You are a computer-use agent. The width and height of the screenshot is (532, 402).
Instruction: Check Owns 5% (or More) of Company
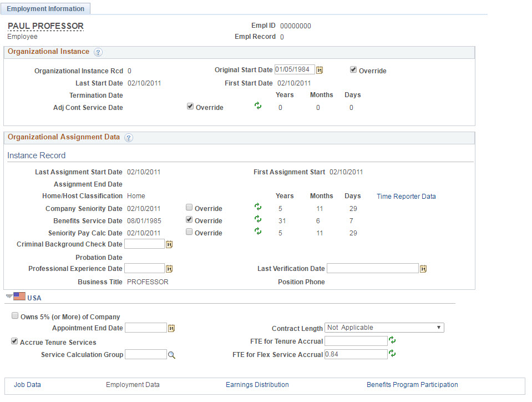(15, 316)
